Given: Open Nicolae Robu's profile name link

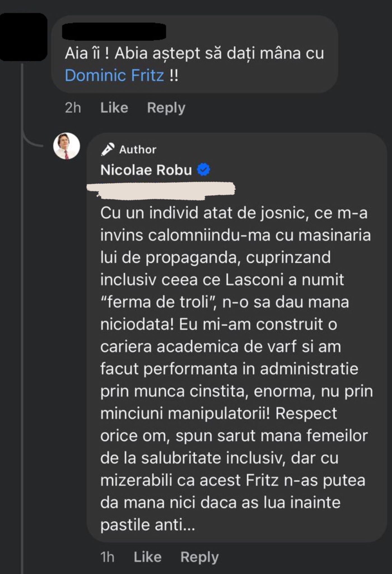Looking at the screenshot, I should [x=146, y=170].
